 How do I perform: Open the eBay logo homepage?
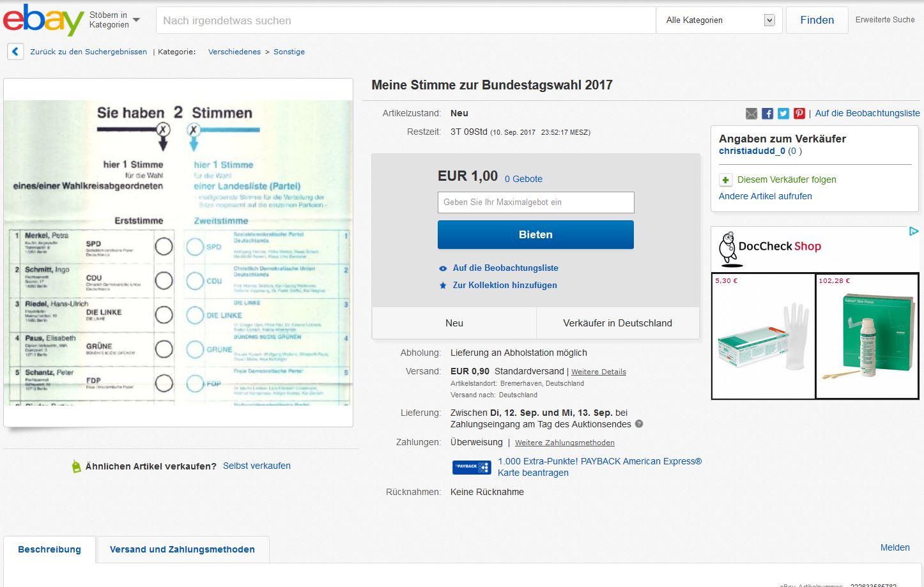(x=43, y=20)
